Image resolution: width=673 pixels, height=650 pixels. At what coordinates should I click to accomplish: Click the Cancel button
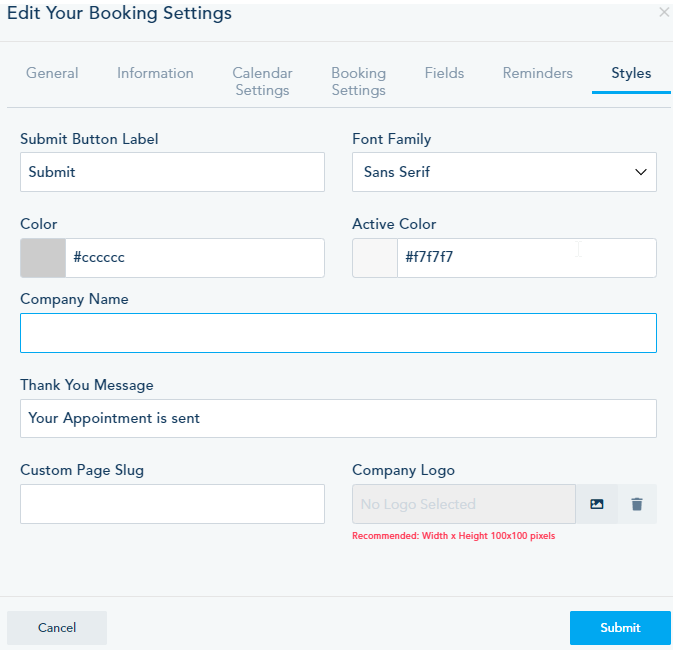57,628
